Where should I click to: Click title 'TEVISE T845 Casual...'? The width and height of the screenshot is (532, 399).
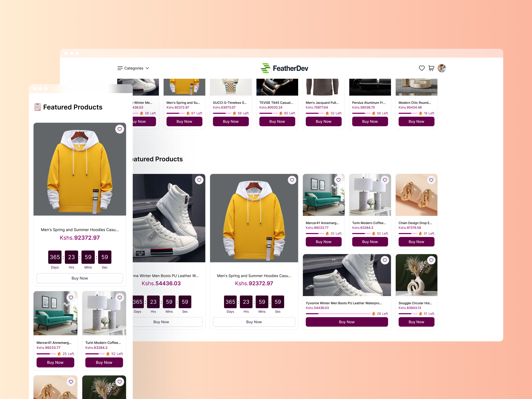tap(276, 103)
